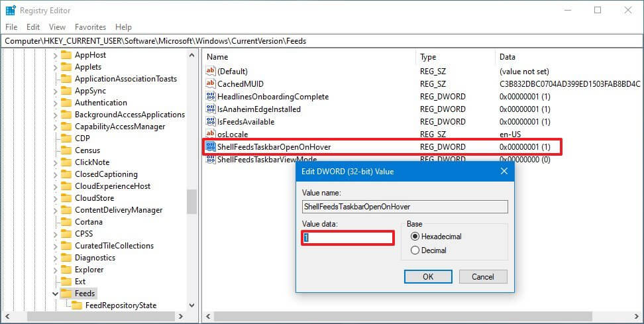This screenshot has height=324, width=644.
Task: Click the Census folder icon
Action: point(66,150)
